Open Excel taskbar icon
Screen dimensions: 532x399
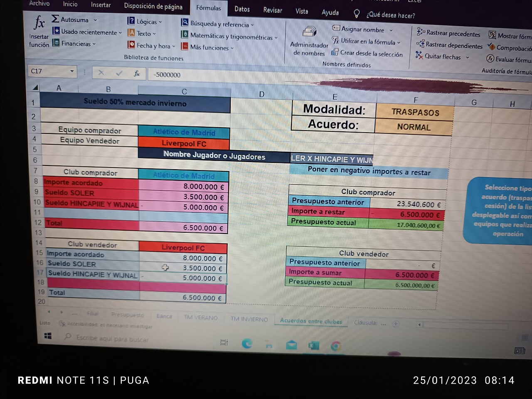pyautogui.click(x=313, y=345)
